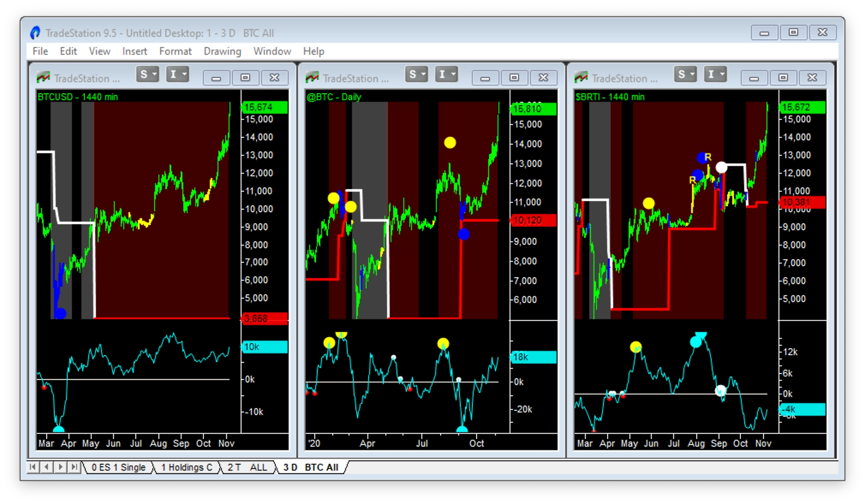Jump to first workspace tab arrow
This screenshot has height=504, width=865.
(x=33, y=467)
